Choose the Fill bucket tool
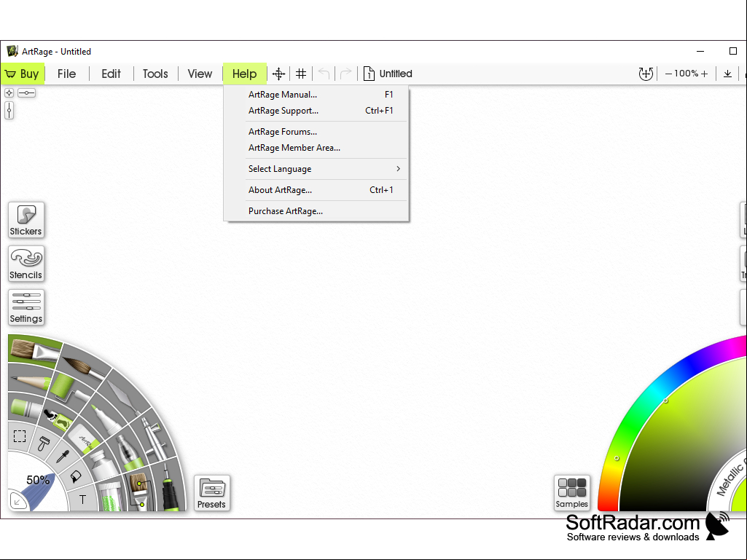The width and height of the screenshot is (747, 560). coord(75,477)
